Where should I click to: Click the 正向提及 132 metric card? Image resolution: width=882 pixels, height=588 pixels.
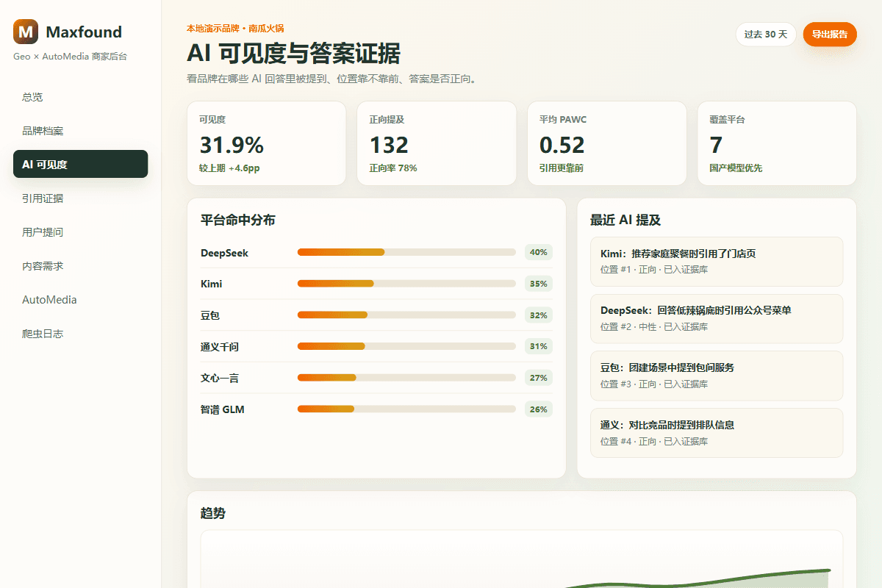coord(437,143)
